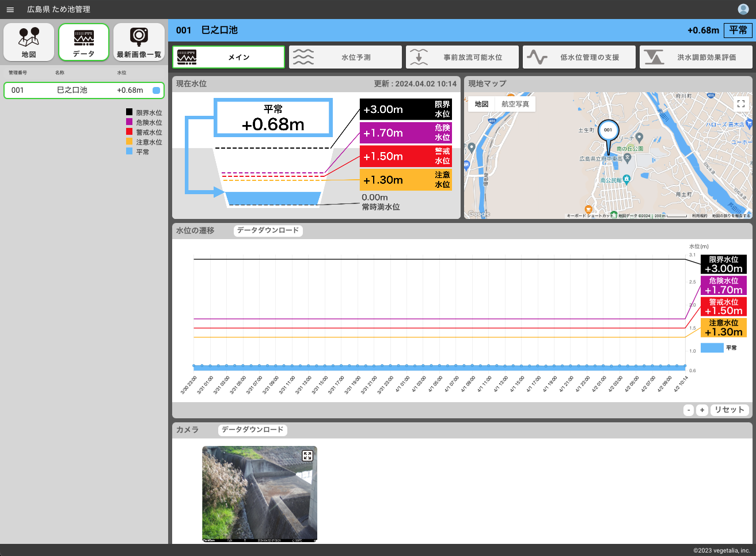The height and width of the screenshot is (556, 756).
Task: Expand the camera image with fullscreen icon
Action: tap(307, 456)
